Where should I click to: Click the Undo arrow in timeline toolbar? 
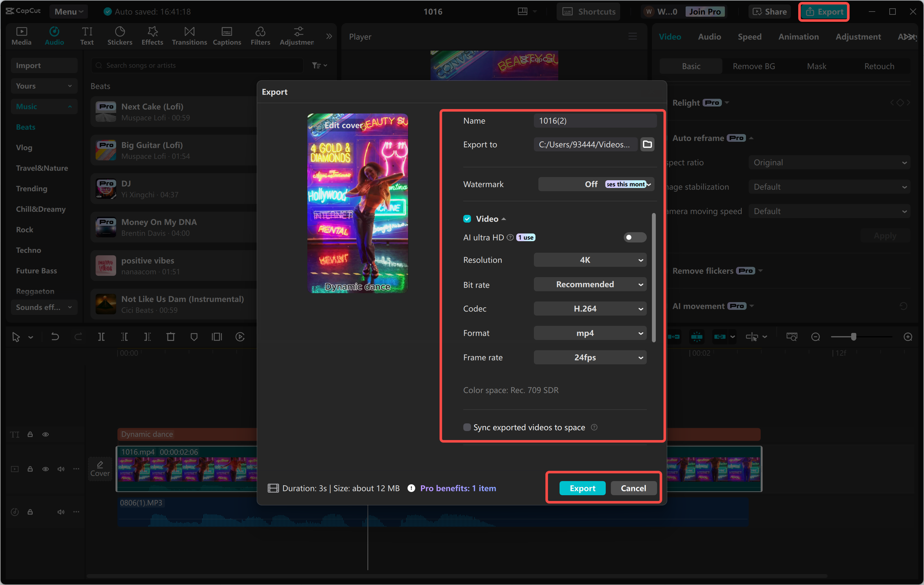(x=55, y=337)
